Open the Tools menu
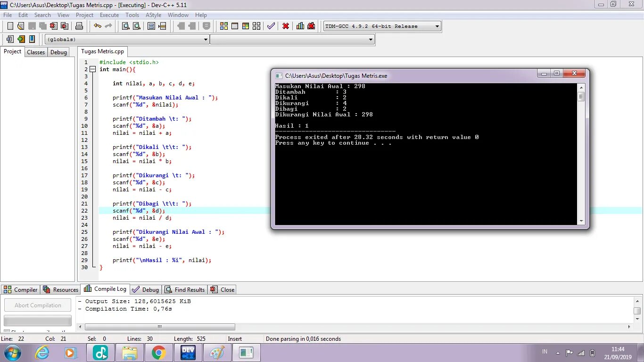644x362 pixels. [x=132, y=15]
